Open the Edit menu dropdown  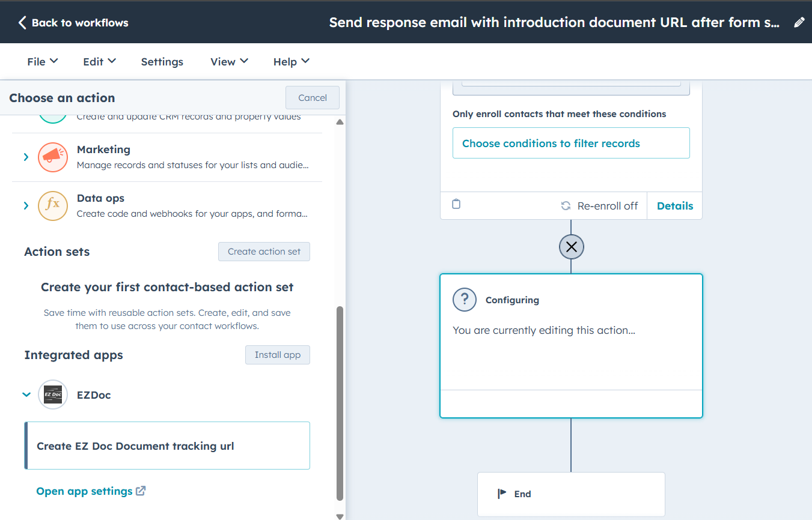click(99, 61)
